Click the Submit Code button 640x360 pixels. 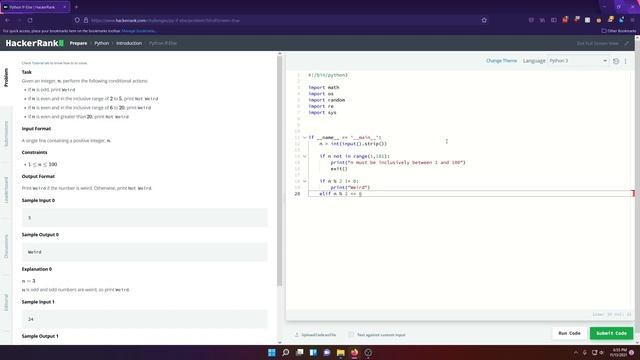click(x=611, y=333)
